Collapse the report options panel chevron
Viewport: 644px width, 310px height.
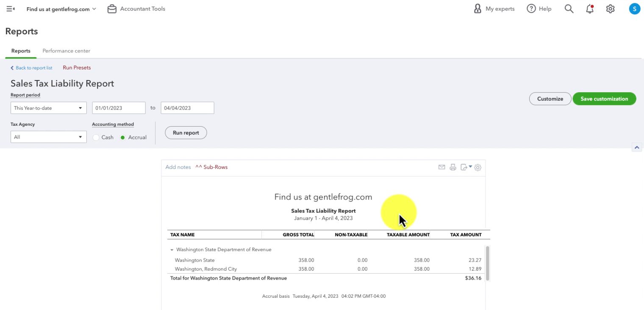pos(636,147)
